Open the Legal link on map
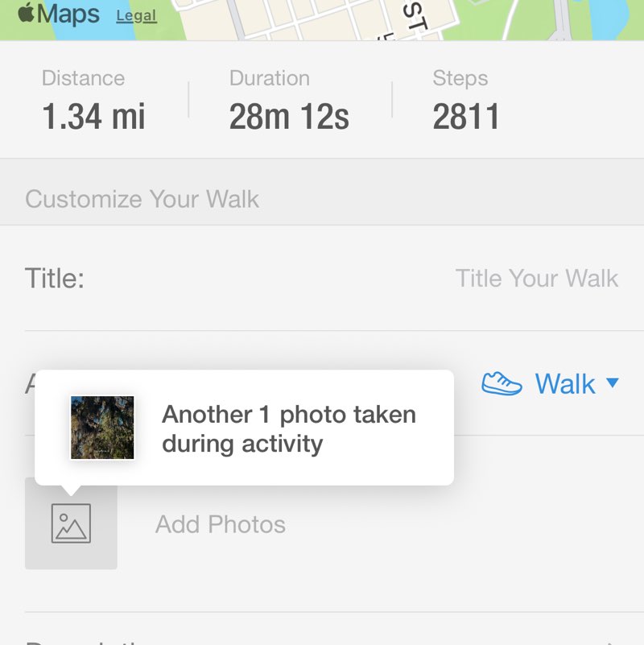 pos(136,15)
